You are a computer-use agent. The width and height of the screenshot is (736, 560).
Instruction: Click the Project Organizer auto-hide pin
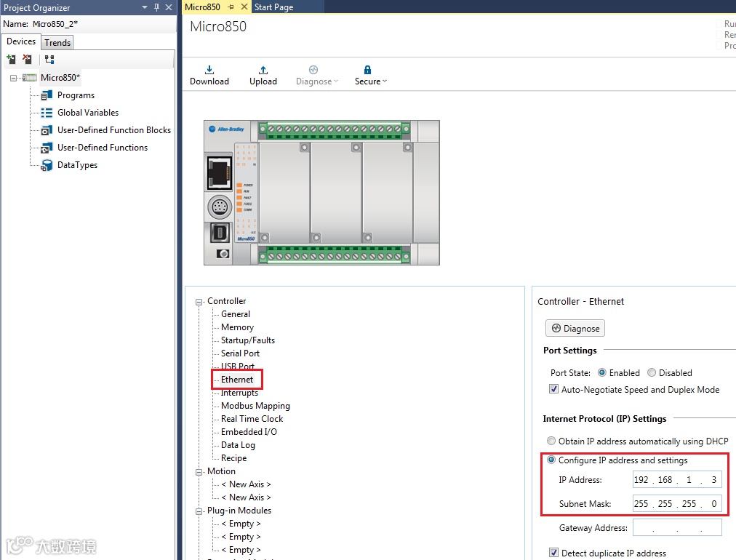[x=157, y=7]
